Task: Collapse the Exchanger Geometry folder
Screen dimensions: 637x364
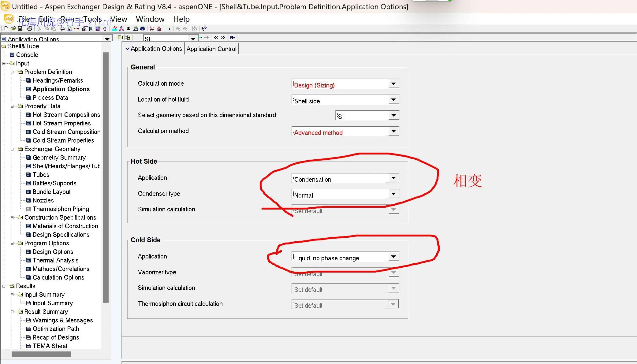Action: tap(12, 149)
